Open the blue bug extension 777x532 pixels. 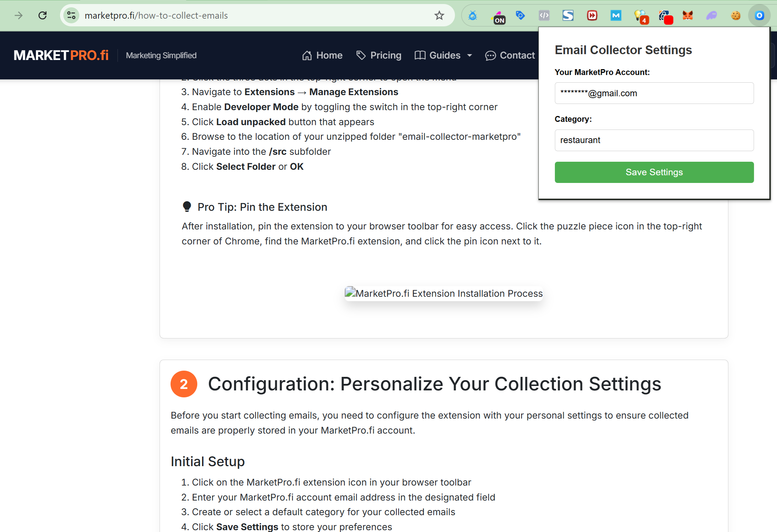(472, 15)
